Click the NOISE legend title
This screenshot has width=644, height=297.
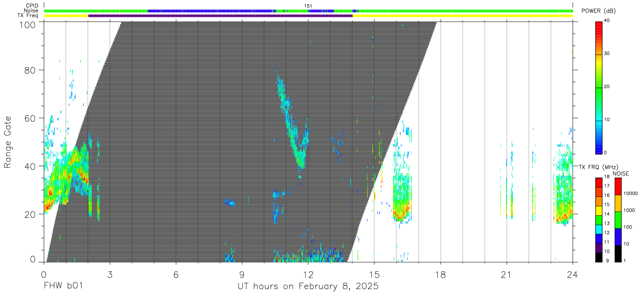pyautogui.click(x=621, y=173)
